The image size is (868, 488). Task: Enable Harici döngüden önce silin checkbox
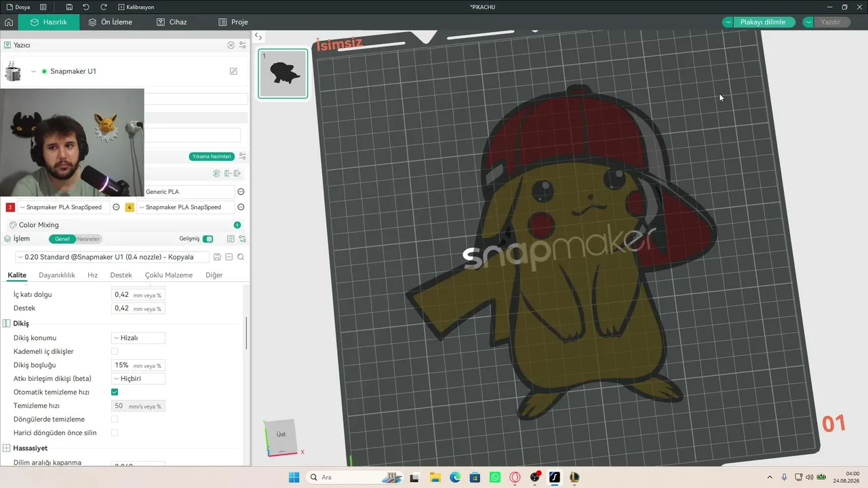pos(115,432)
